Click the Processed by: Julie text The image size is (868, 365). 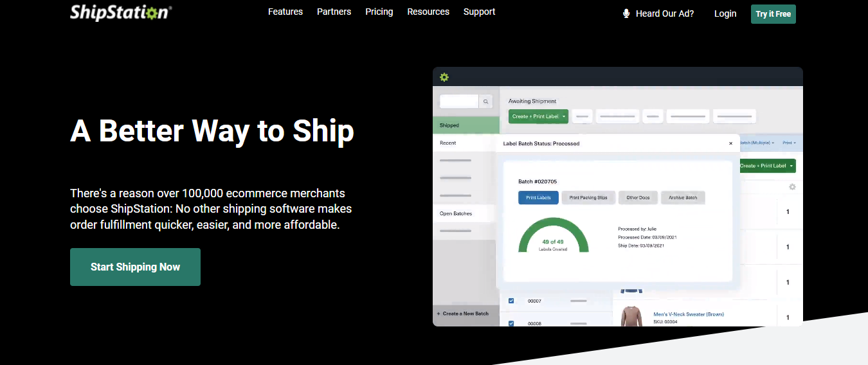[637, 229]
